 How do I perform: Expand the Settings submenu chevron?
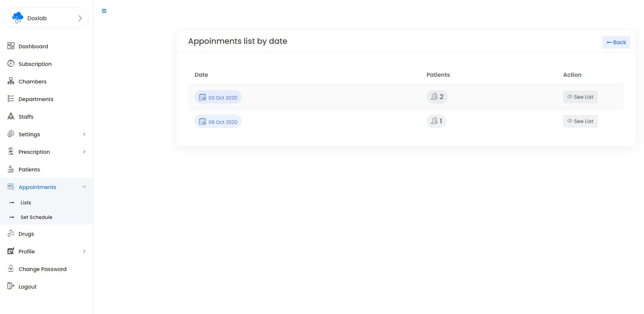(x=84, y=134)
